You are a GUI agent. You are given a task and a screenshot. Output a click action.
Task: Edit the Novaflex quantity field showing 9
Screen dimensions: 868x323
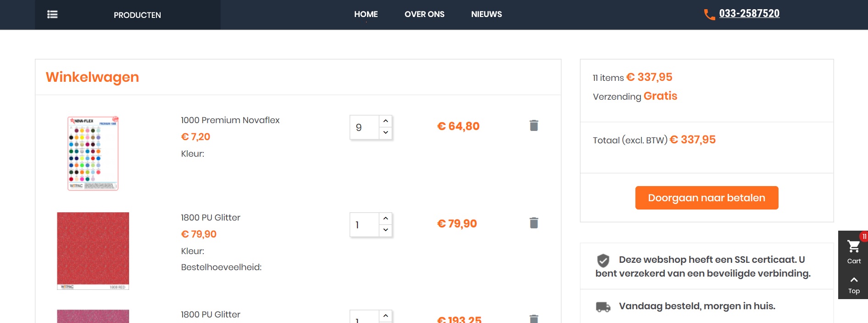tap(364, 127)
